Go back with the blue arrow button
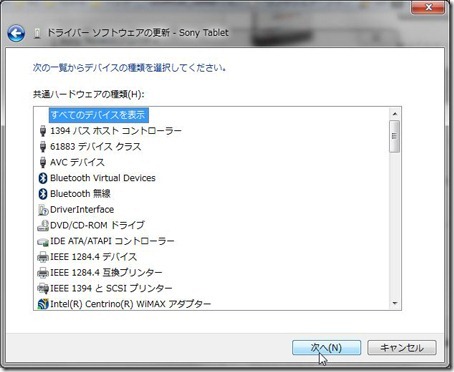This screenshot has height=372, width=454. (16, 33)
